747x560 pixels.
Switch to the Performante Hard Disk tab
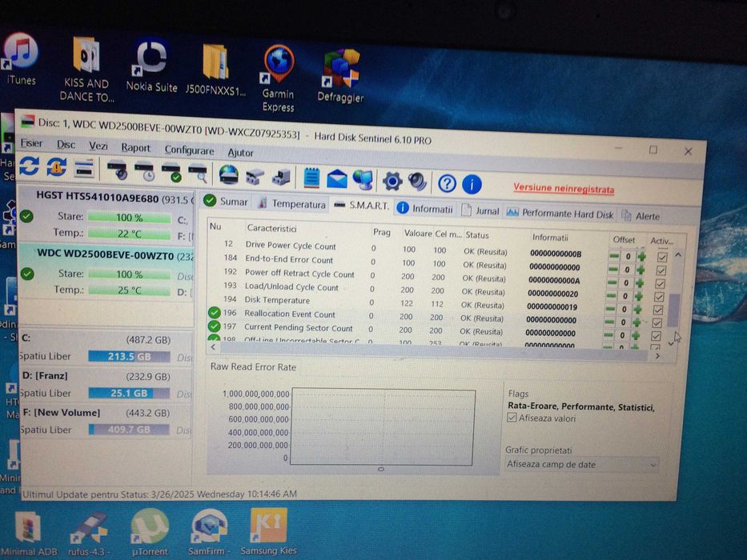click(x=560, y=214)
